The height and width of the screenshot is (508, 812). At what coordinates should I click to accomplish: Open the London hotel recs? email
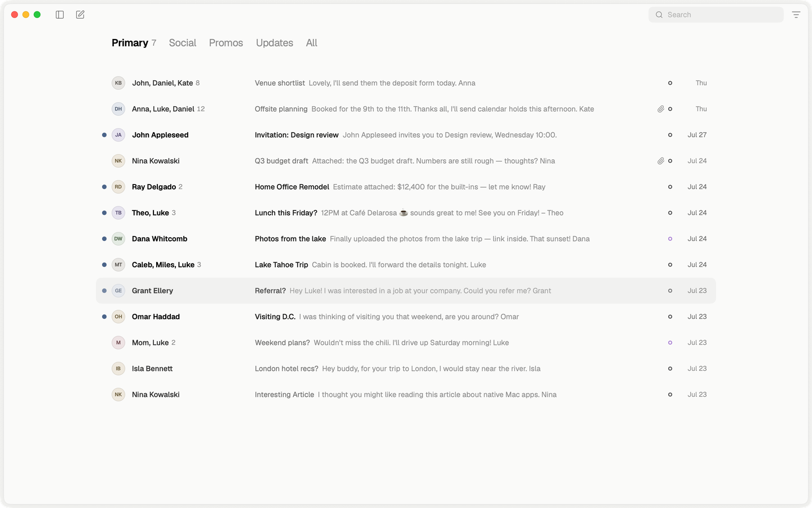tap(406, 369)
